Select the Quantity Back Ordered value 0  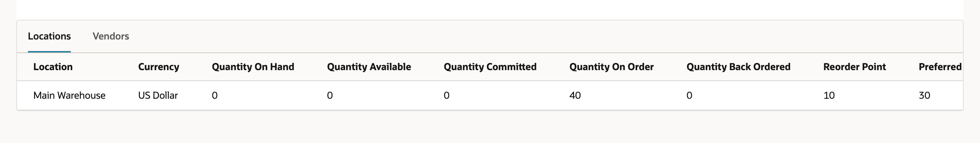pos(689,95)
